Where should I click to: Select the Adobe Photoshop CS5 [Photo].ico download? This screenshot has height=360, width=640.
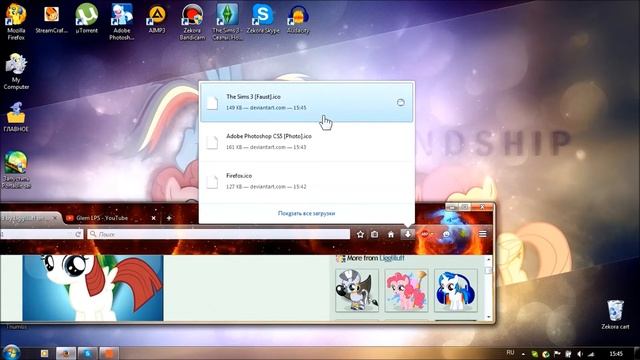pyautogui.click(x=307, y=141)
